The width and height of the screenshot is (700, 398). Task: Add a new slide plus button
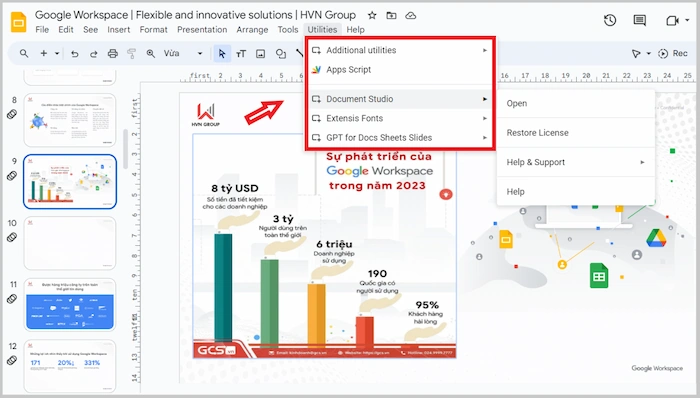(44, 54)
